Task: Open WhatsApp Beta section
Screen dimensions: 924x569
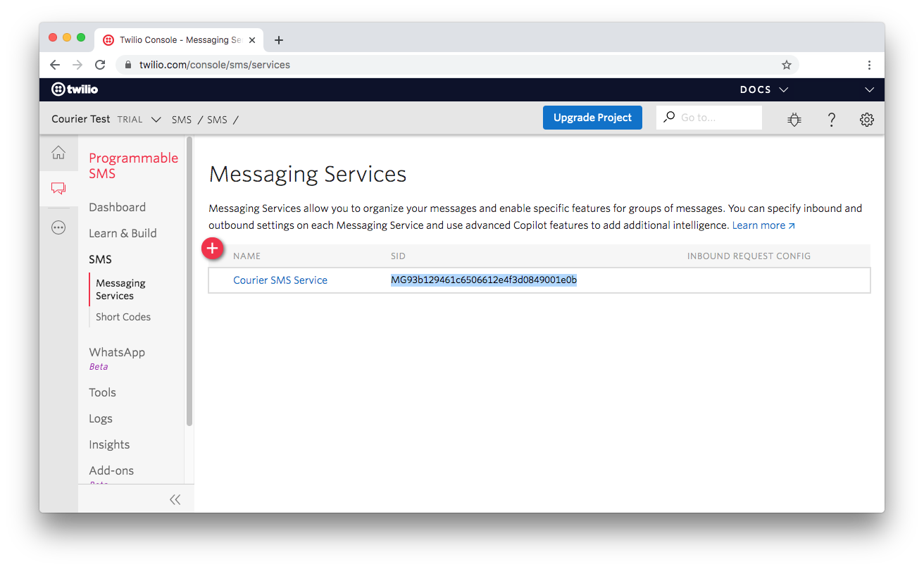Action: click(117, 358)
